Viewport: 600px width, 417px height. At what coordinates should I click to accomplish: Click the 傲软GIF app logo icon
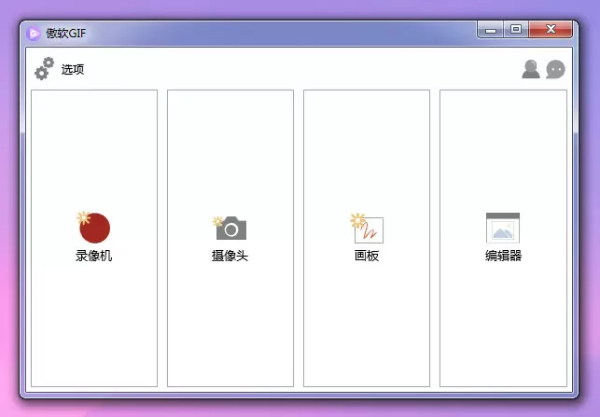(x=33, y=34)
